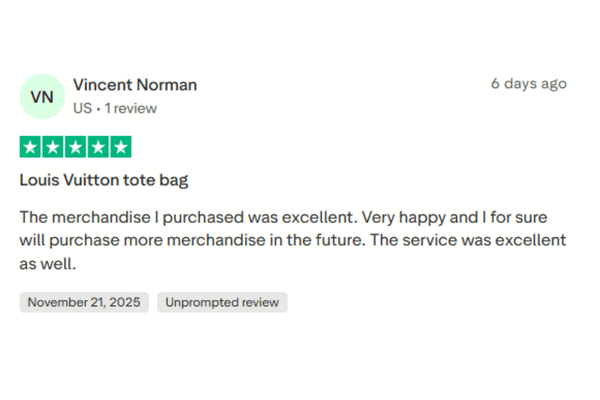Image resolution: width=600 pixels, height=400 pixels.
Task: Click the "US" country label
Action: [x=83, y=108]
